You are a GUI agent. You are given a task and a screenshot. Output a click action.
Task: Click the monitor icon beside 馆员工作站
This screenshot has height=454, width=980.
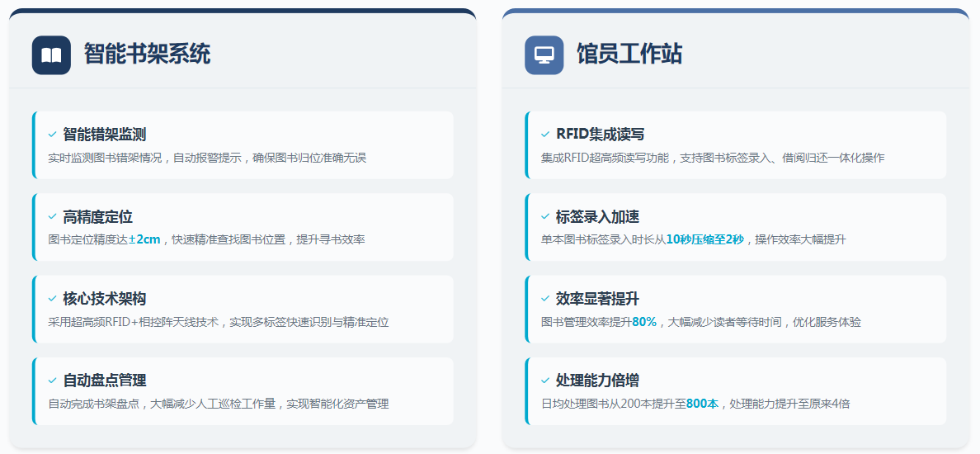(544, 55)
